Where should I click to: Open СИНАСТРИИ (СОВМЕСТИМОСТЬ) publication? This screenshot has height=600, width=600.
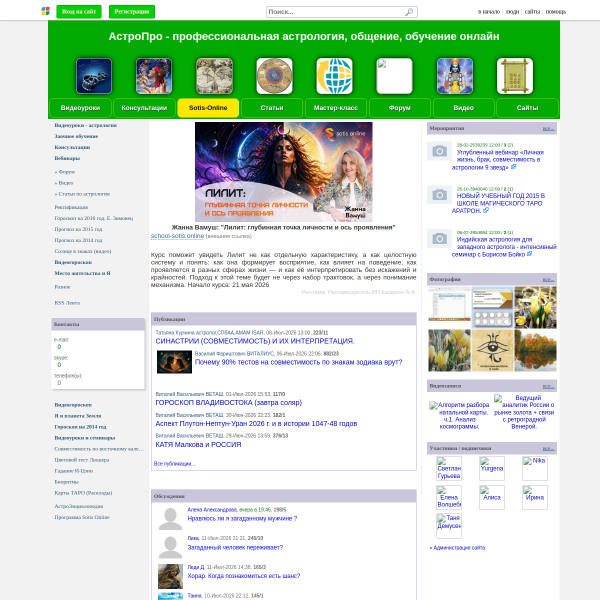(255, 341)
